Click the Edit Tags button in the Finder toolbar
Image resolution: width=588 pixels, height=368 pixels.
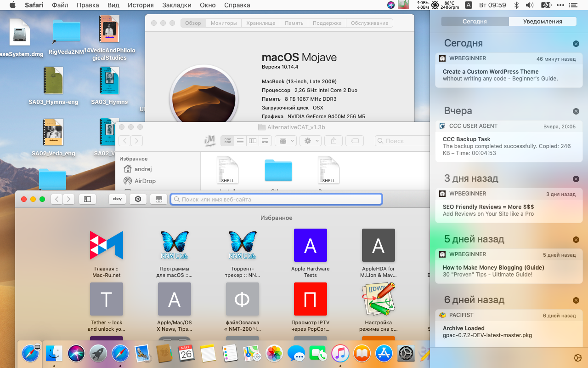pos(355,141)
